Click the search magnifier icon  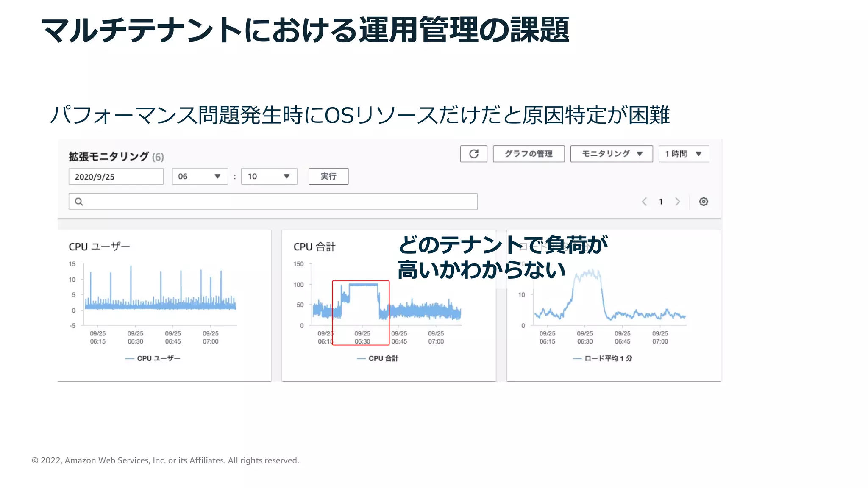pyautogui.click(x=79, y=202)
